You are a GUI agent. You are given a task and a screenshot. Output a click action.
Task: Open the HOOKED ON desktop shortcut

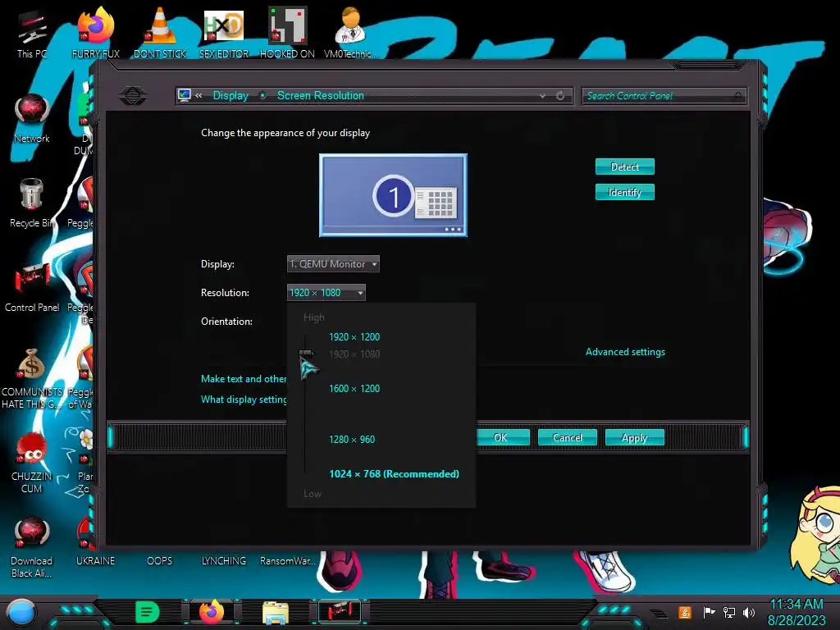(x=287, y=33)
